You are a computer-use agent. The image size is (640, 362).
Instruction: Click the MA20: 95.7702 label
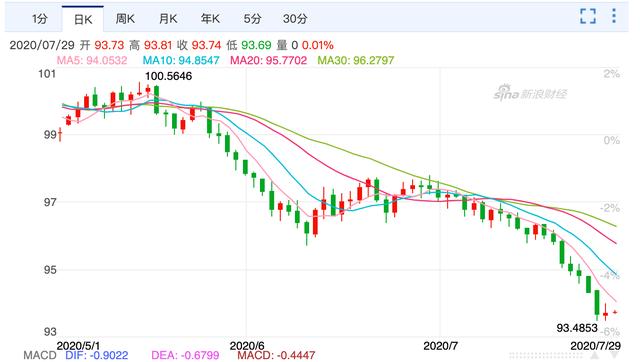click(269, 60)
